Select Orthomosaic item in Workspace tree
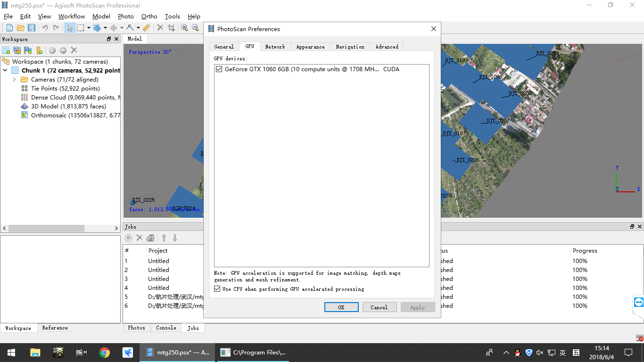The width and height of the screenshot is (644, 362). coord(71,115)
